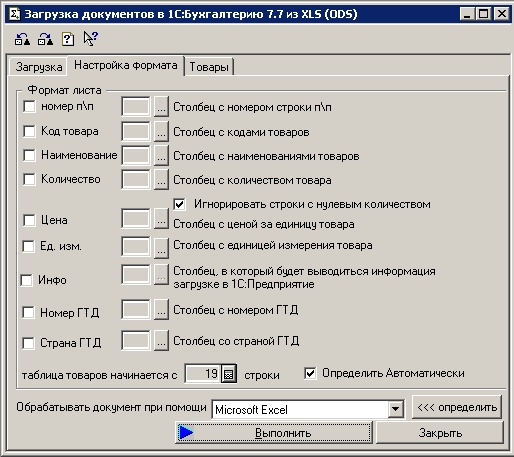514x457 pixels.
Task: Open column selector for Количество
Action: click(x=161, y=180)
